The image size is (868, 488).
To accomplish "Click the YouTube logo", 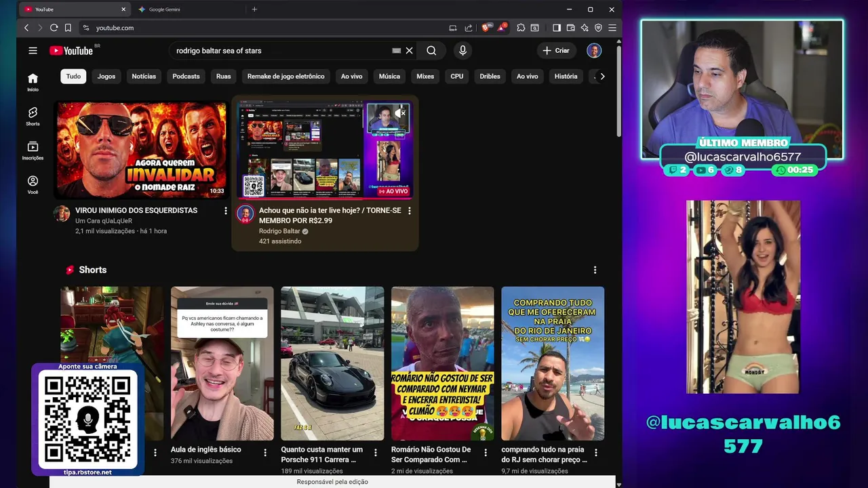I will click(71, 51).
